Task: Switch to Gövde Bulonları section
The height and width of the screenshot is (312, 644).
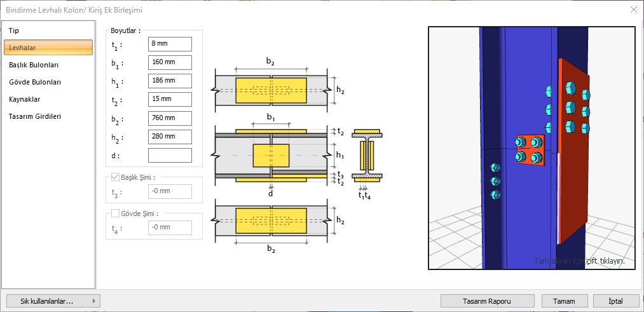Action: coord(35,82)
